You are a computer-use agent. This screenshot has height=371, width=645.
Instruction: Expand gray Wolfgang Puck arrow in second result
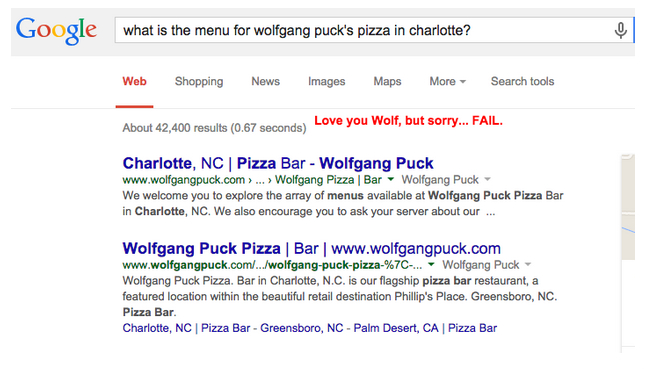click(x=528, y=264)
